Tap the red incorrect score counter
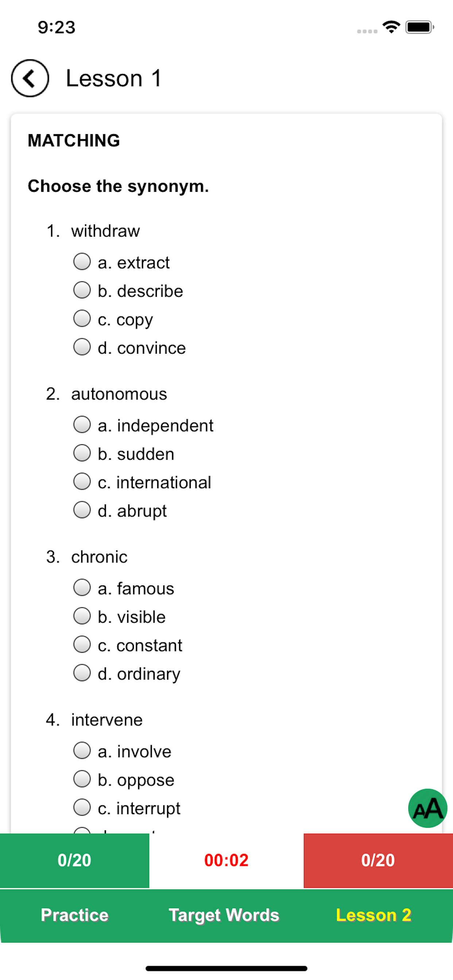This screenshot has width=453, height=980. pos(378,860)
